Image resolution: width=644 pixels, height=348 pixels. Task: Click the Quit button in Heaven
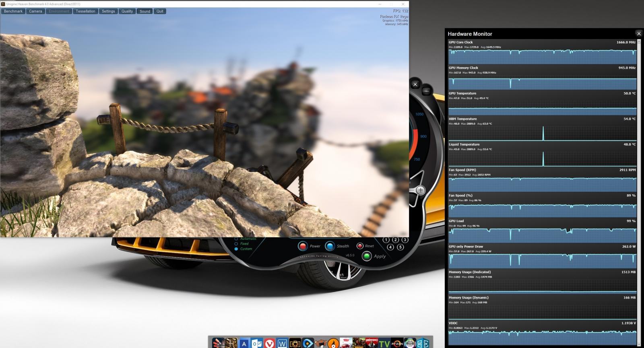(160, 11)
